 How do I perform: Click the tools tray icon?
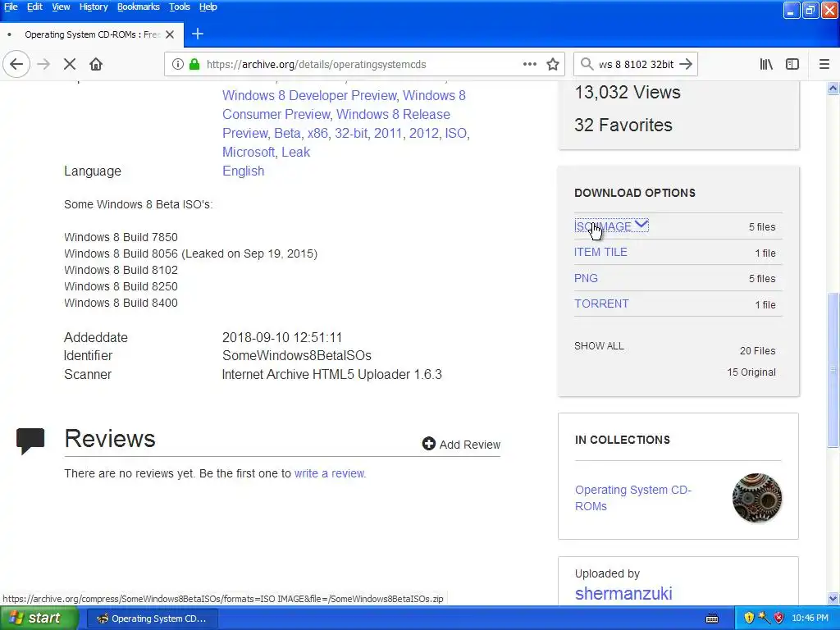click(x=764, y=619)
